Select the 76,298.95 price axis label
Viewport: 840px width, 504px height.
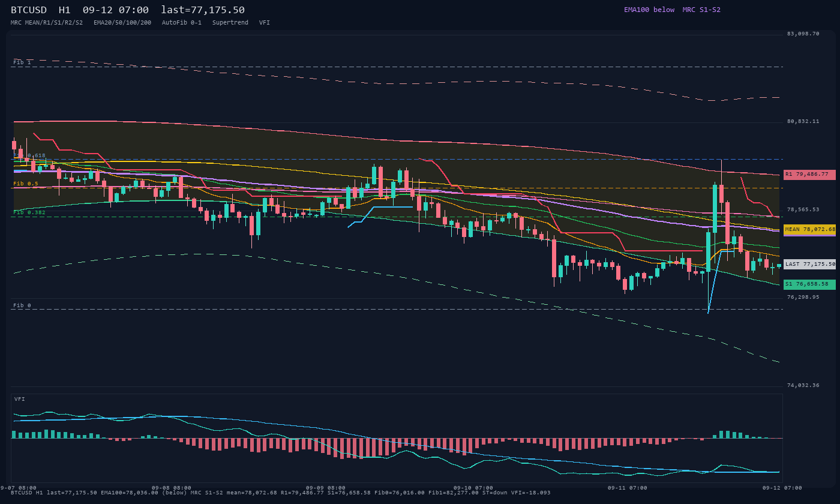tap(803, 297)
